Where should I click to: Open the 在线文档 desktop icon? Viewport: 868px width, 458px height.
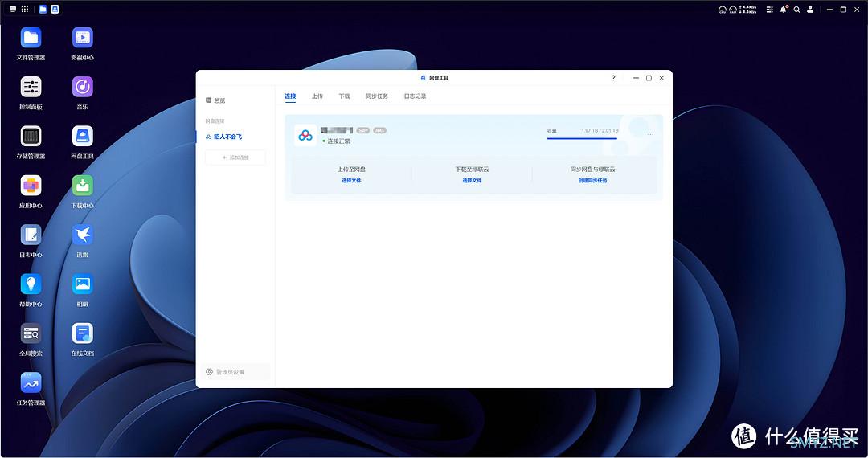[83, 333]
